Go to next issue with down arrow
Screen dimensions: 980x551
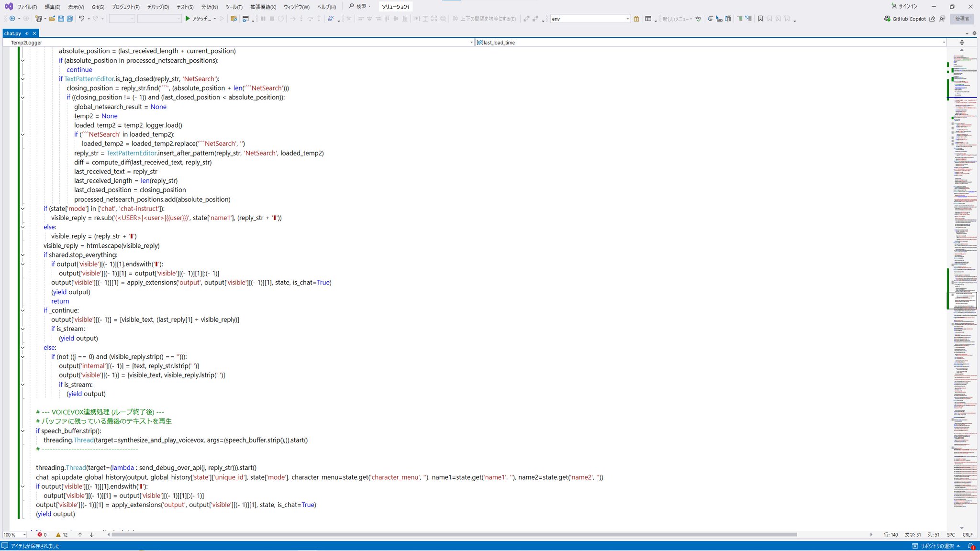pos(91,535)
